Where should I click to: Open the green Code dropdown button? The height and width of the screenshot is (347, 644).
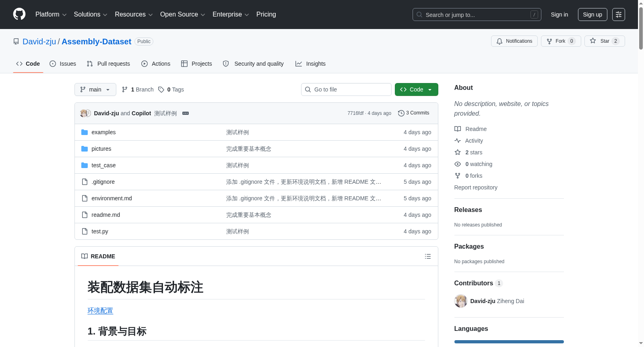417,89
